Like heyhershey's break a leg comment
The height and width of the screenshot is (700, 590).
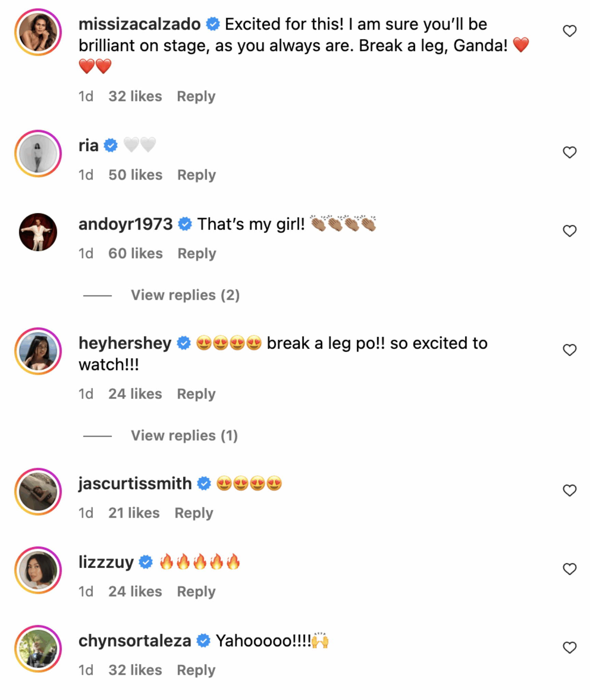point(569,350)
